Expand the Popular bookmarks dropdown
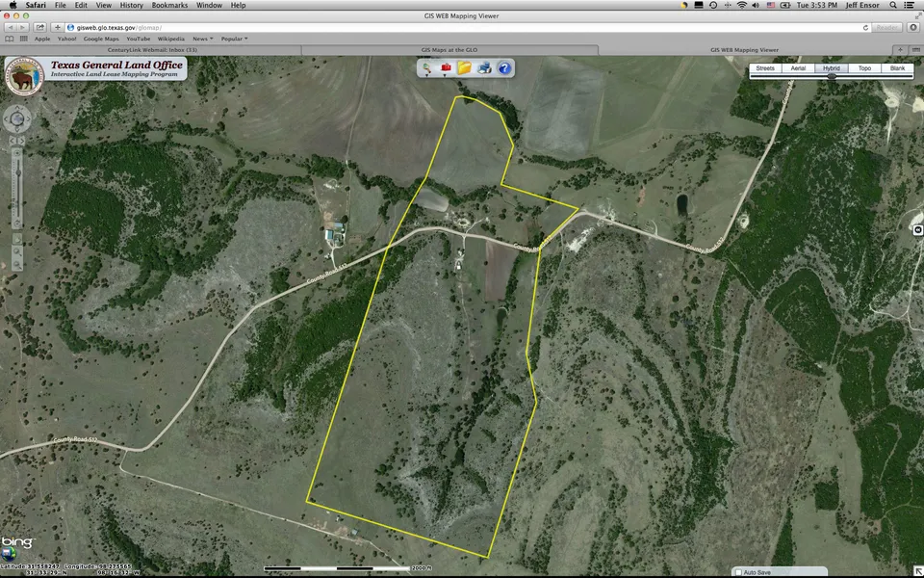Image resolution: width=924 pixels, height=578 pixels. pos(234,39)
